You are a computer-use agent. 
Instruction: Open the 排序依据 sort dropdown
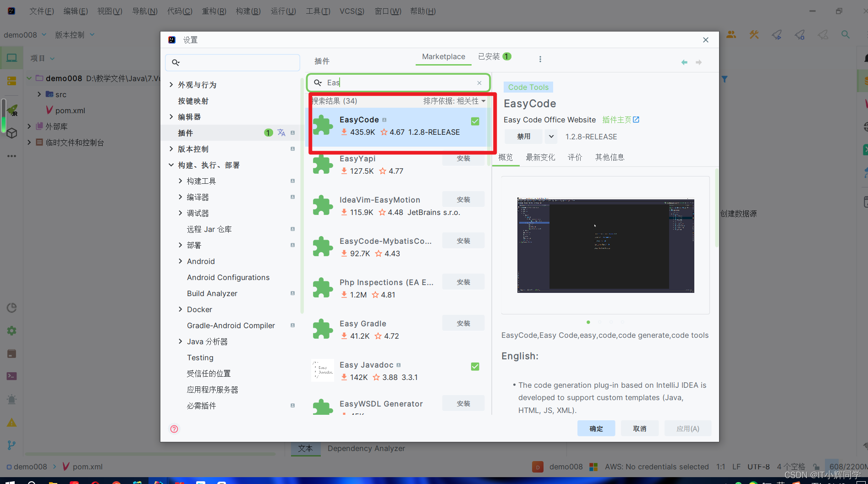click(454, 101)
